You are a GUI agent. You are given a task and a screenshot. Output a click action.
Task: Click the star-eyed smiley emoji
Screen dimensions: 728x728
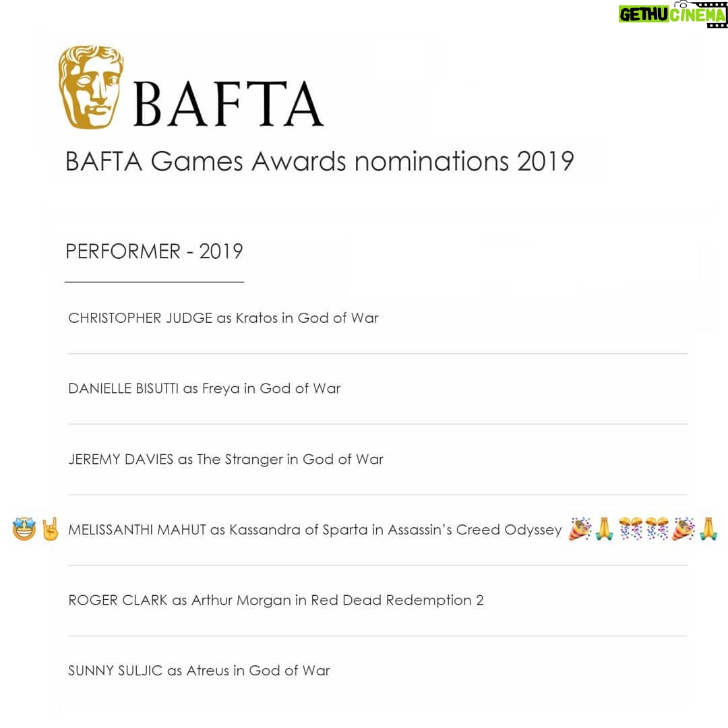(24, 529)
